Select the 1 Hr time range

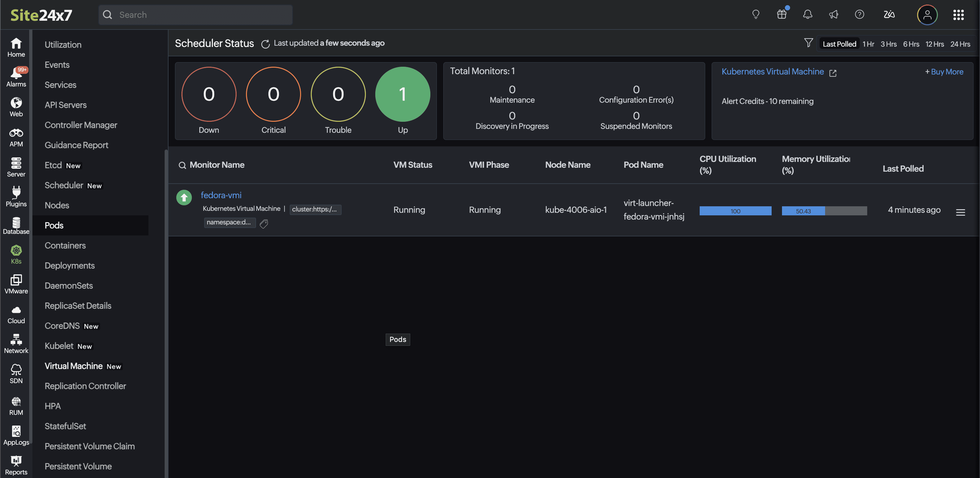[x=868, y=44]
